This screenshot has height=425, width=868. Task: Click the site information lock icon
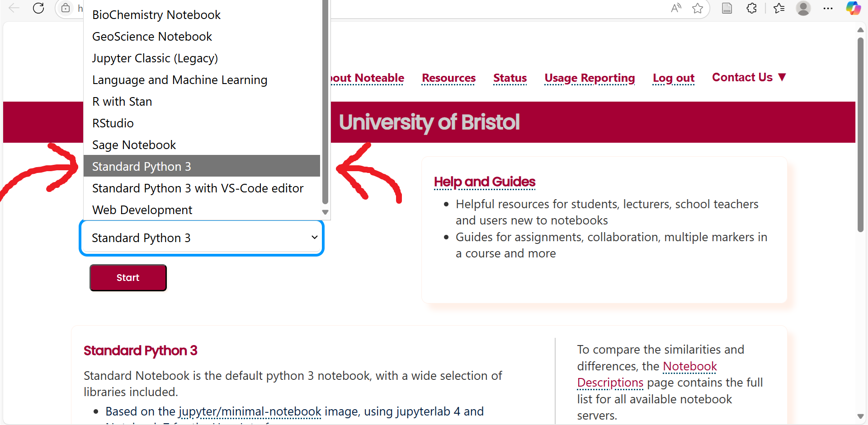(66, 8)
